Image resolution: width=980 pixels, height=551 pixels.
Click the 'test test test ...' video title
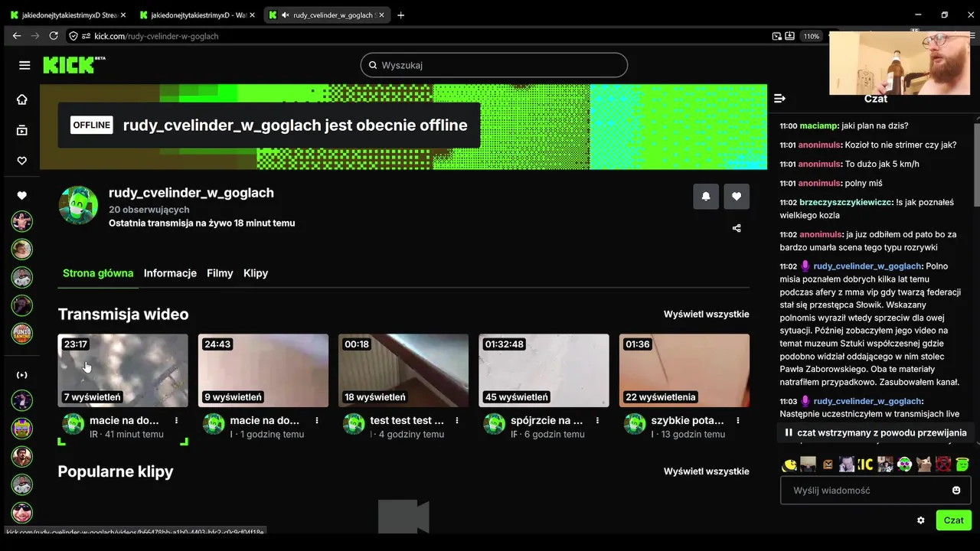coord(407,420)
